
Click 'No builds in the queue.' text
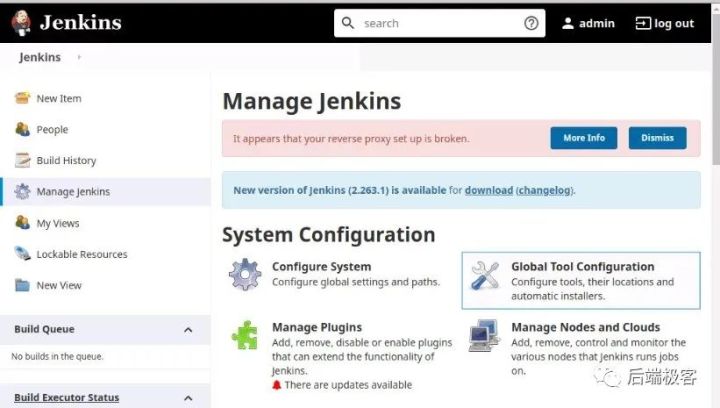(57, 356)
